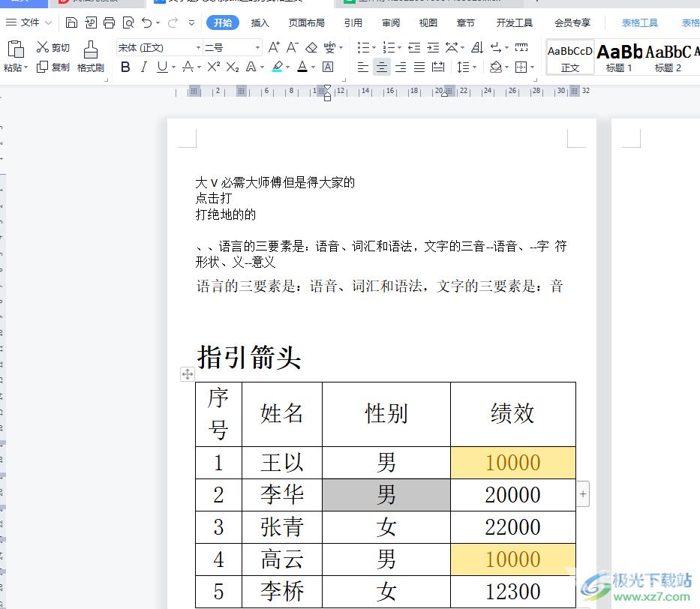Viewport: 700px width, 609px height.
Task: Align paragraph right
Action: [x=401, y=67]
